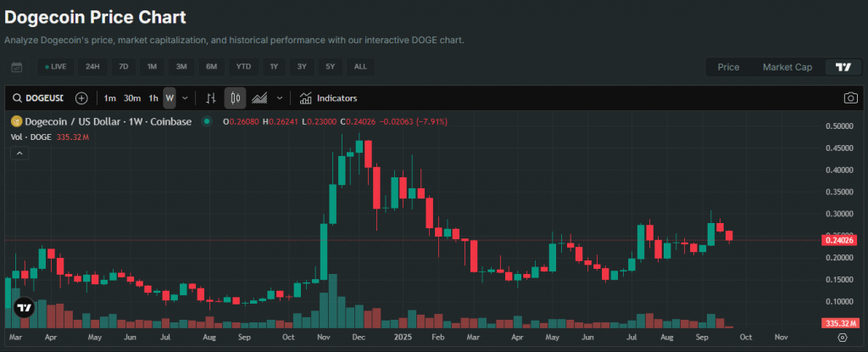Open the calendar date range picker
The image size is (868, 352).
tap(17, 67)
